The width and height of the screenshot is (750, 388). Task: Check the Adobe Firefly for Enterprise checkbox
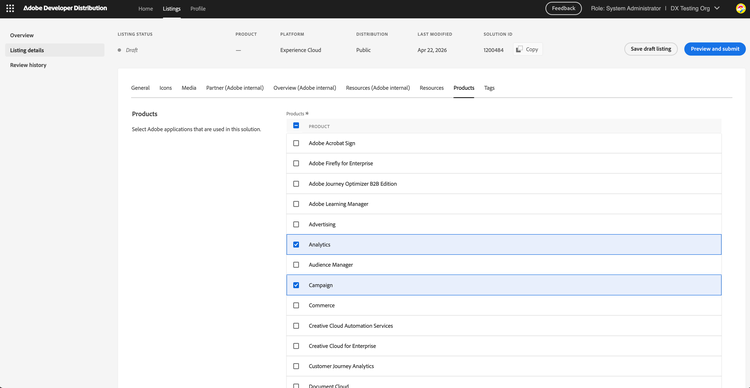coord(296,163)
